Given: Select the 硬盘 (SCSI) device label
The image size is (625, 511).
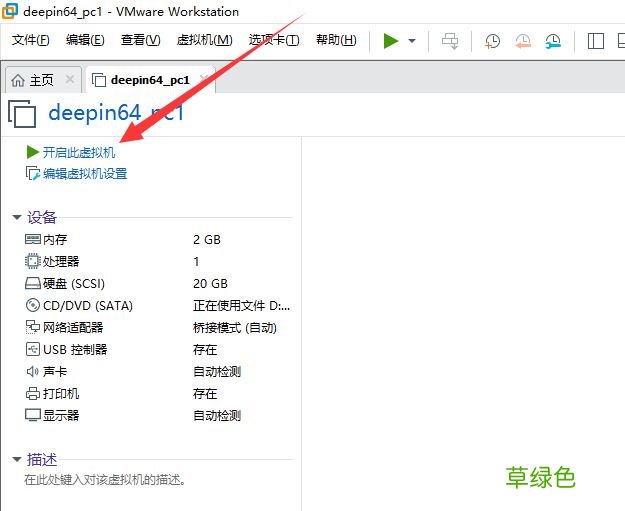Looking at the screenshot, I should (74, 283).
